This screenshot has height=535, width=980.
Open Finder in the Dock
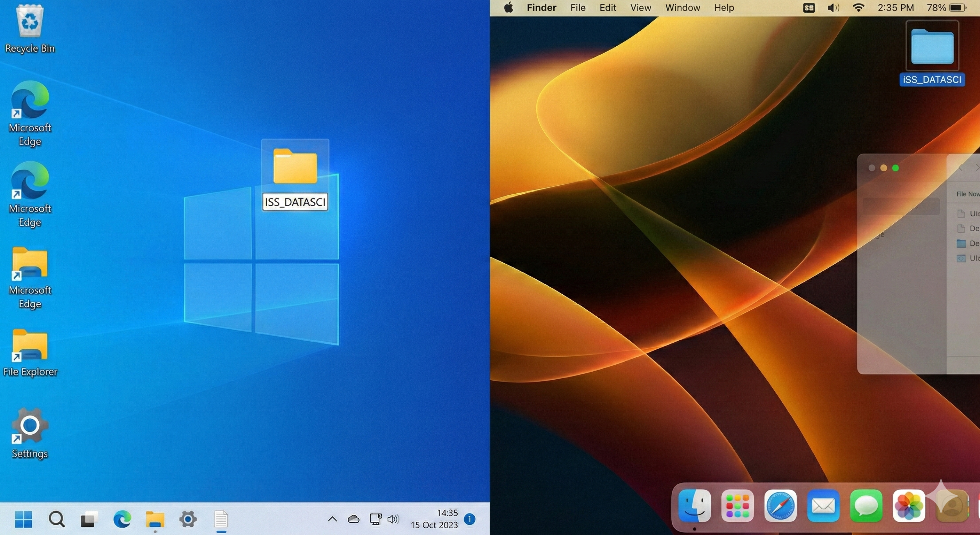coord(694,506)
